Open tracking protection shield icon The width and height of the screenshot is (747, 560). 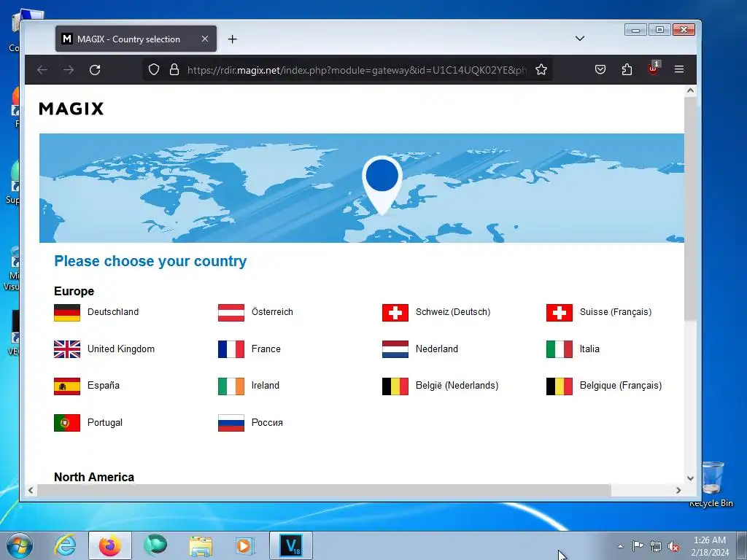153,70
